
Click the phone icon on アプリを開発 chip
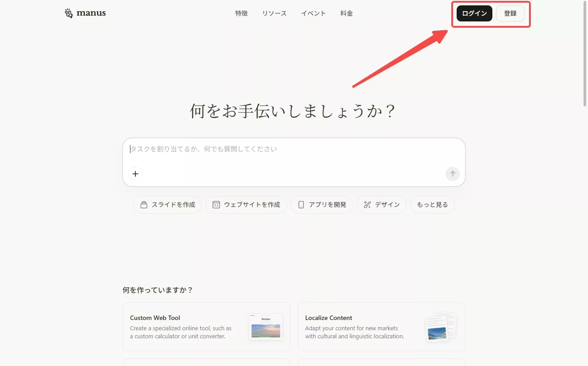coord(301,204)
